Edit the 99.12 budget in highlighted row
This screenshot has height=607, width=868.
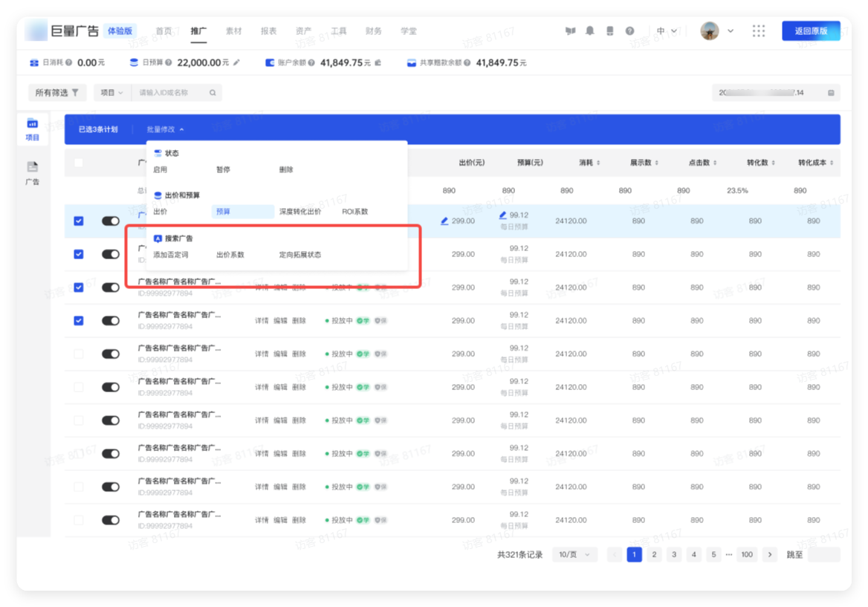502,215
